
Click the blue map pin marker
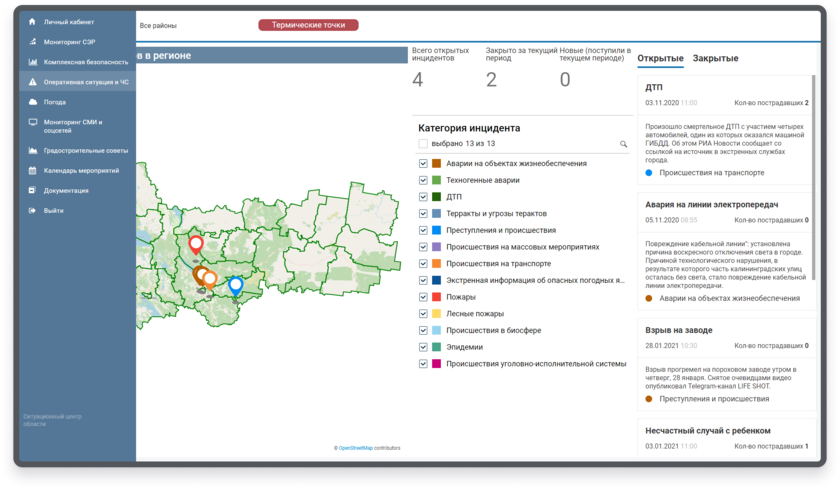tap(236, 286)
